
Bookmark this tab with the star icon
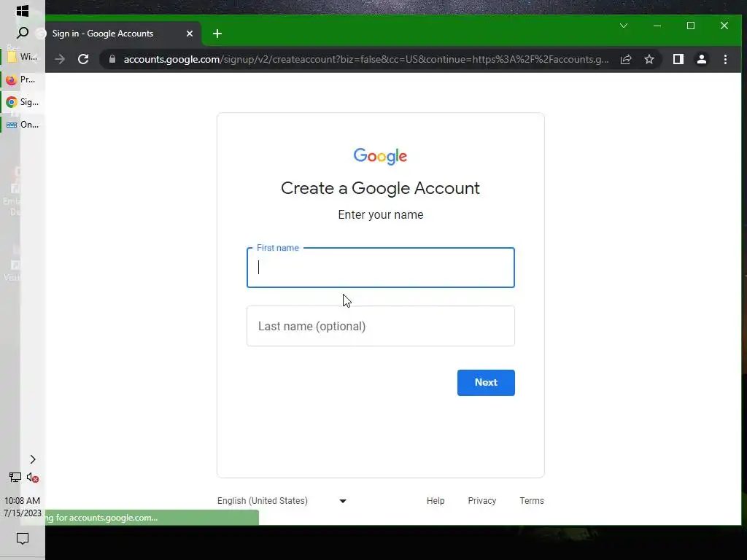click(649, 59)
